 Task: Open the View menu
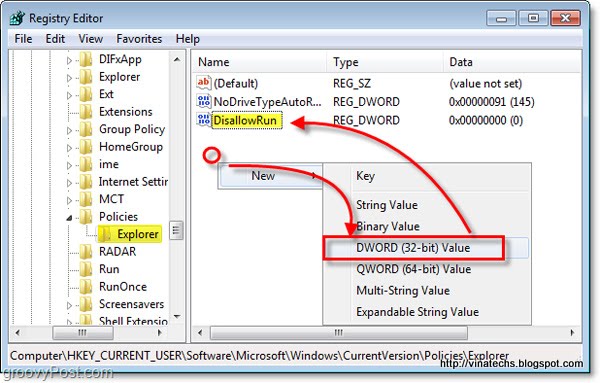click(x=90, y=39)
